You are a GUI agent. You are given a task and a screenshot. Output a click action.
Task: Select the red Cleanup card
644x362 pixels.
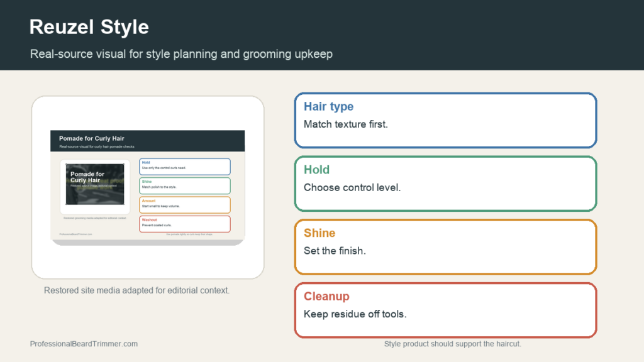[x=446, y=310]
